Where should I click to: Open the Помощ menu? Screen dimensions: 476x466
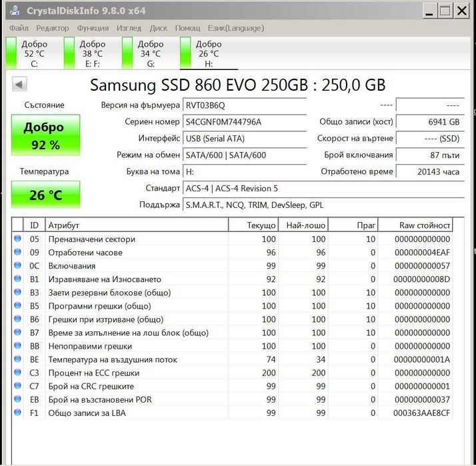[x=187, y=28]
